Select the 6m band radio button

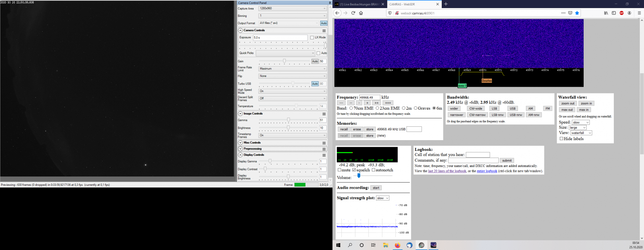[434, 108]
